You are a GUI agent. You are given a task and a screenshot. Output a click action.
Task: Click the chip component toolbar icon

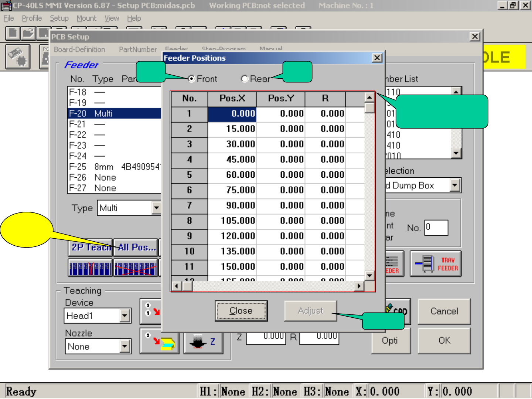(x=18, y=57)
